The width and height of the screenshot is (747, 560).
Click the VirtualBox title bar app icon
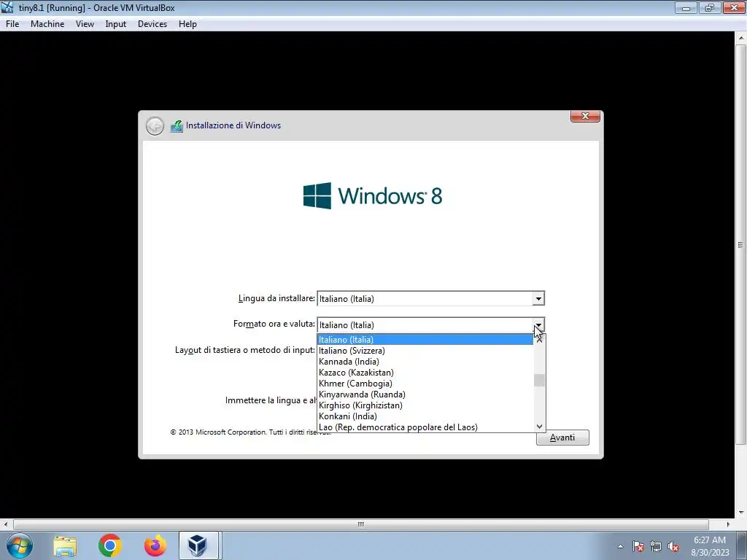pos(7,7)
